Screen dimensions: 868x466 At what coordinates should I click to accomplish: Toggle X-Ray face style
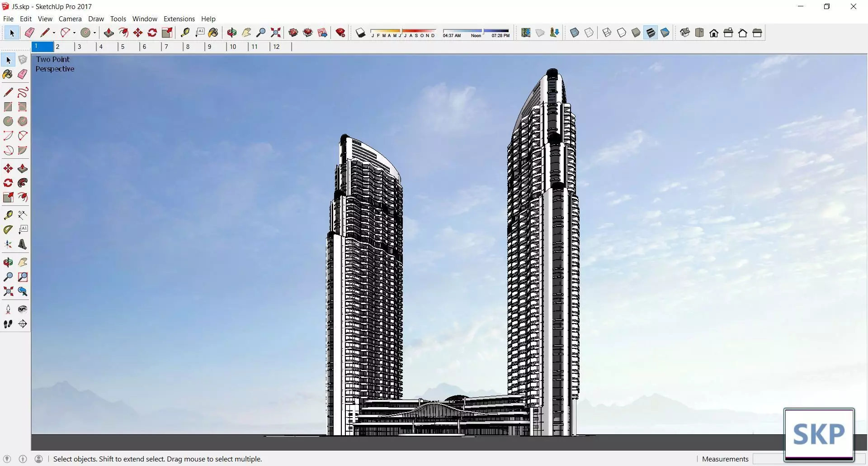point(575,33)
